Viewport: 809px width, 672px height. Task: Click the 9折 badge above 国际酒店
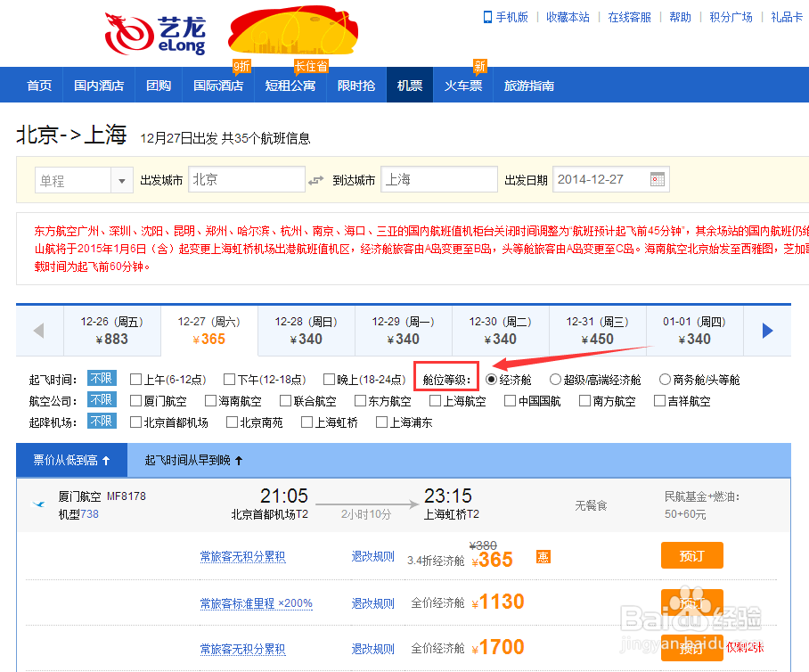[241, 66]
